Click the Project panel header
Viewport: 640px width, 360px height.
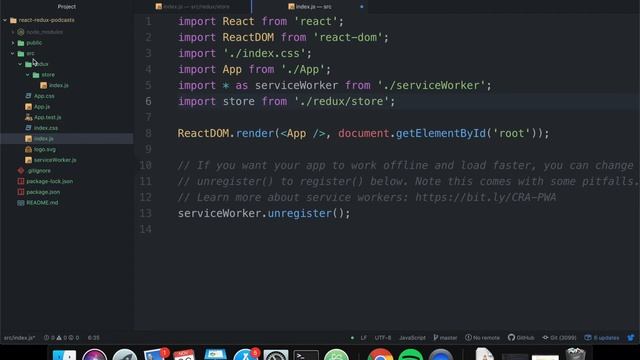click(67, 7)
